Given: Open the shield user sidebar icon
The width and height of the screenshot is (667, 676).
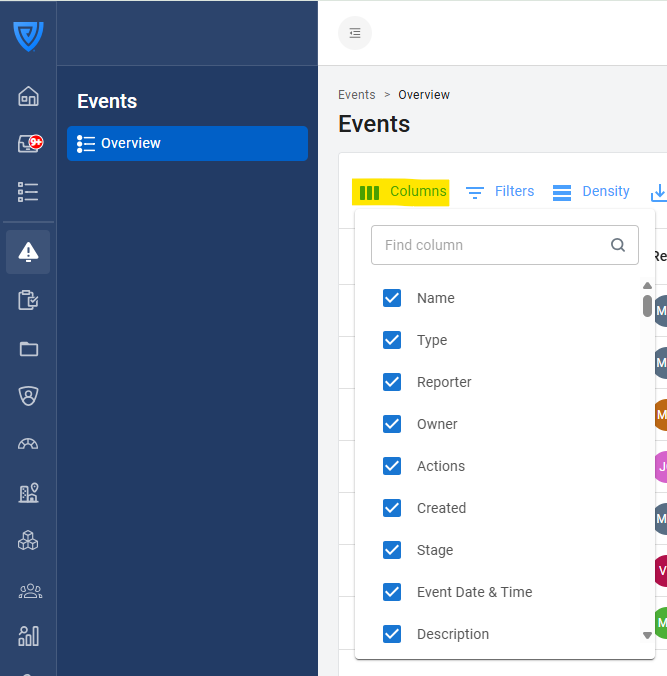Looking at the screenshot, I should (28, 396).
